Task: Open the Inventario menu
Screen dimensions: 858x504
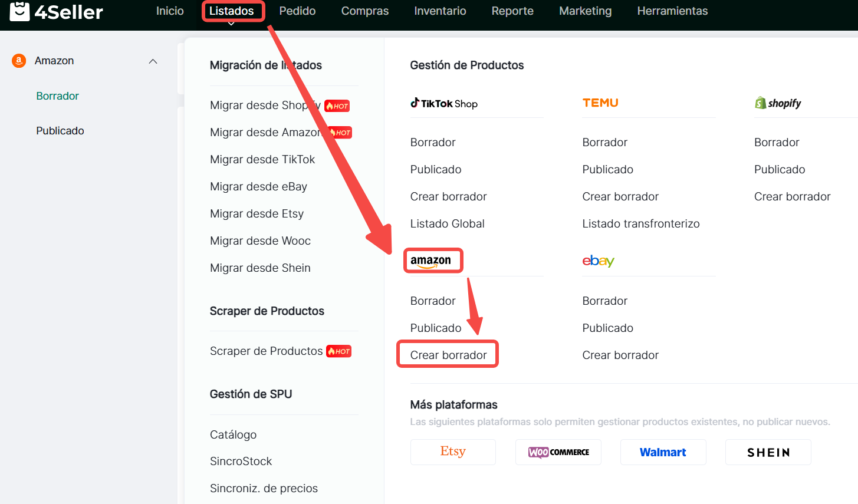Action: click(440, 11)
